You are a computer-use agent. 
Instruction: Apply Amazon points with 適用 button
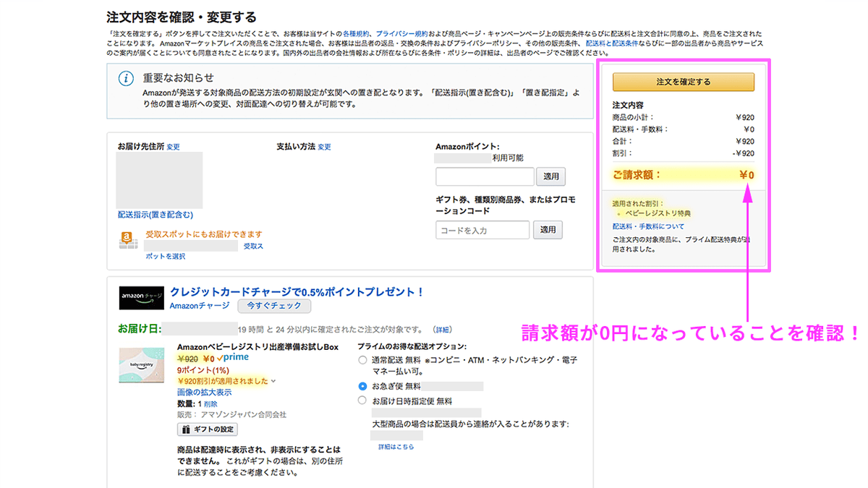[552, 176]
